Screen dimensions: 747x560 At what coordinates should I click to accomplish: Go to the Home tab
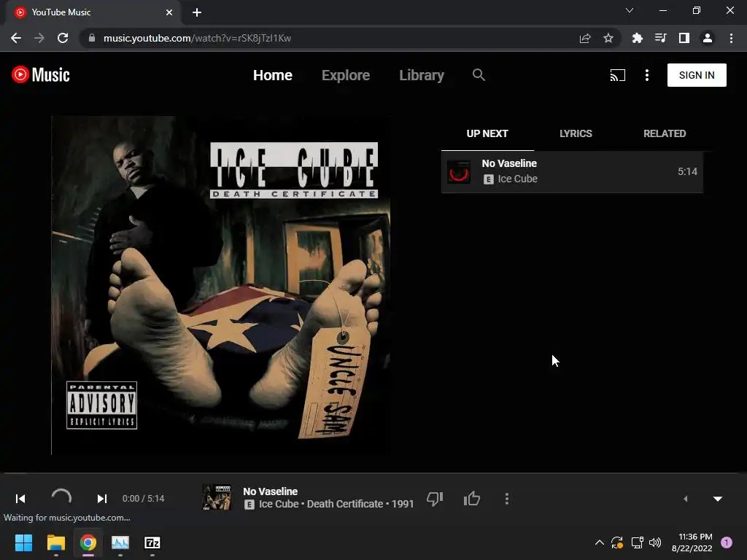click(273, 75)
